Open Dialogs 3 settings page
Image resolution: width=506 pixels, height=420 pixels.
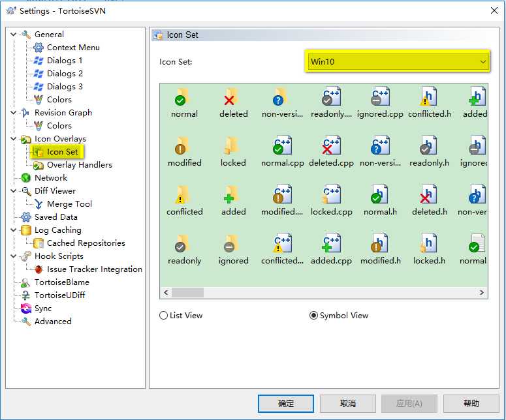click(x=65, y=87)
